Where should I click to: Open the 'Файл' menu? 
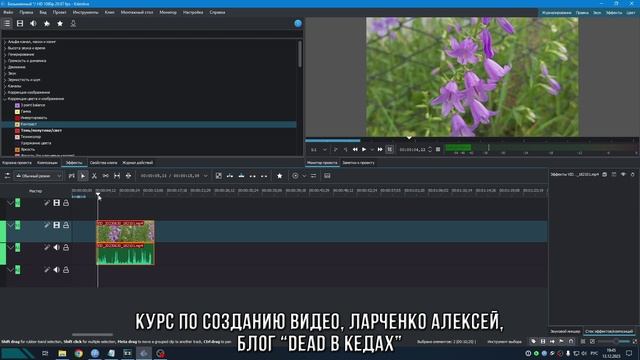(x=8, y=12)
